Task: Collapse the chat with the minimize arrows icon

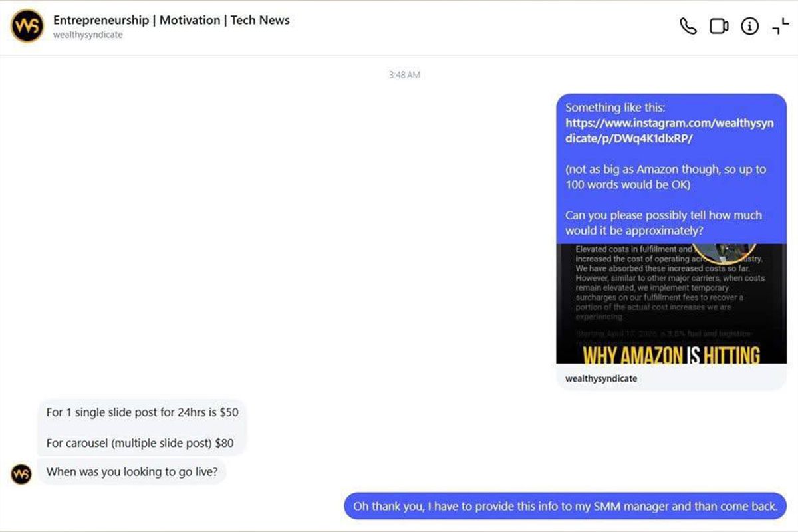Action: point(781,27)
